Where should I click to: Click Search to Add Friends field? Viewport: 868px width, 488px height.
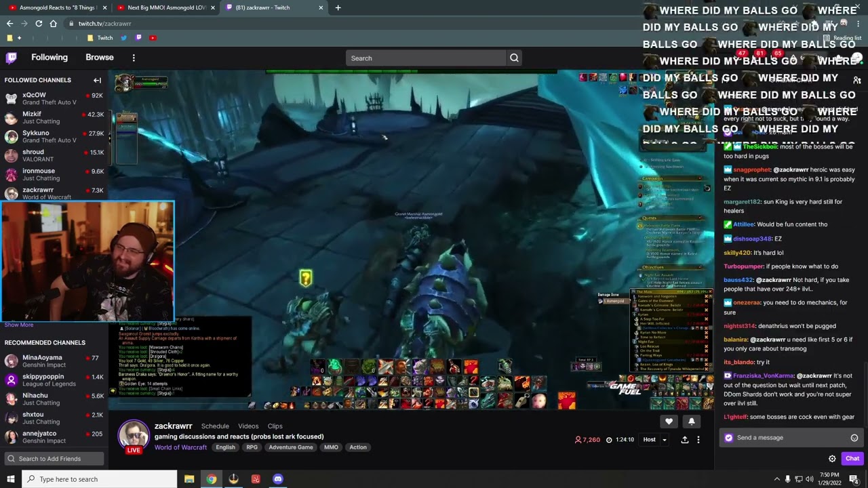pos(54,459)
